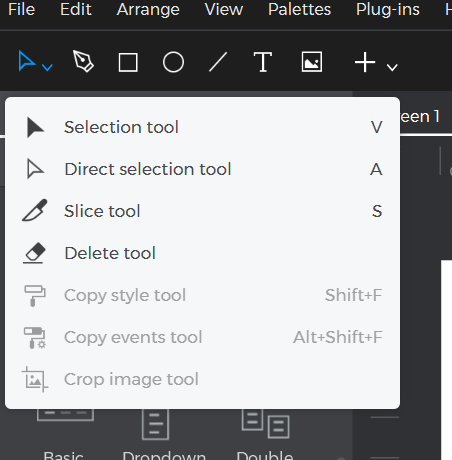Select the blue arrow selection tool in toolbar
The width and height of the screenshot is (452, 460).
point(27,61)
